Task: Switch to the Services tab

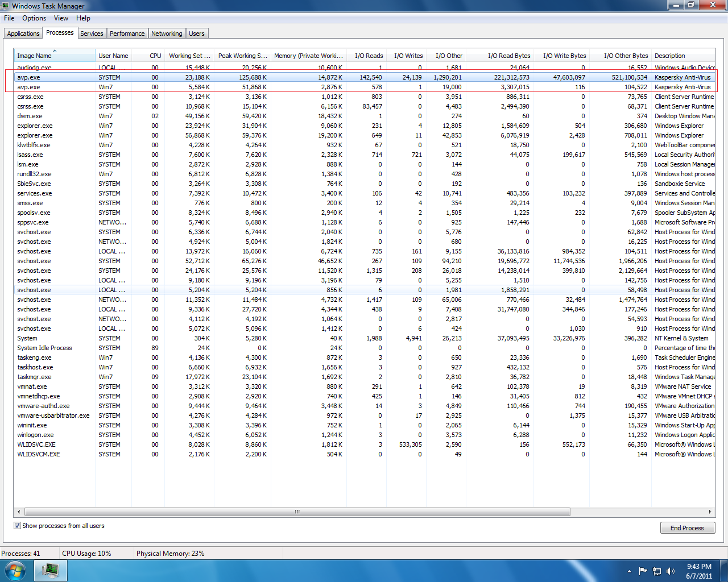Action: click(92, 34)
